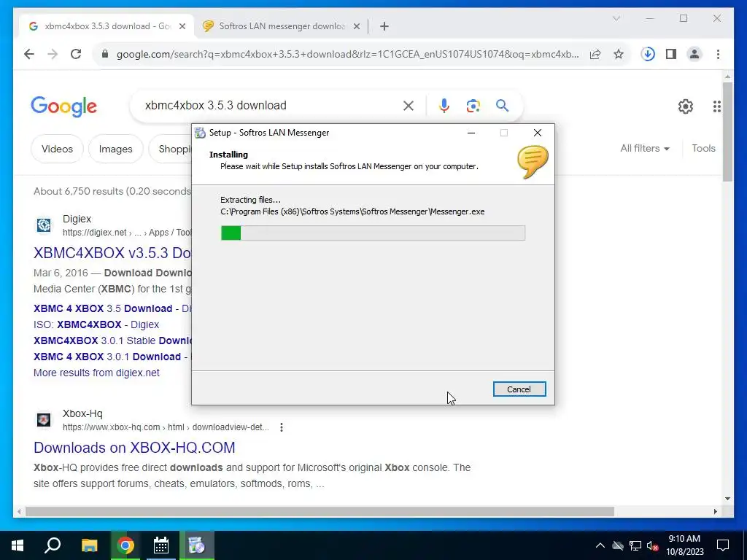Click into the Google search box
747x560 pixels.
pos(271,106)
